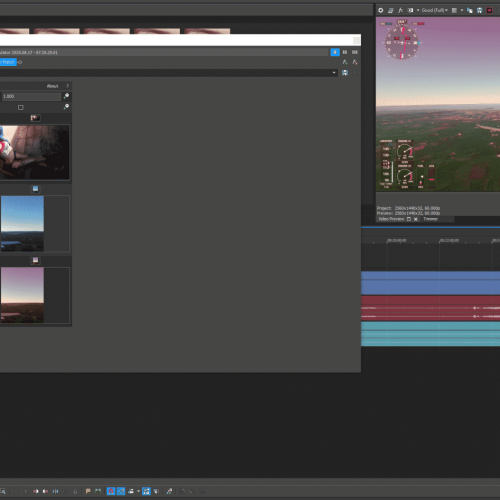The width and height of the screenshot is (500, 500).
Task: Toggle Enable Snapping magnet in bottom toolbar
Action: click(x=111, y=491)
